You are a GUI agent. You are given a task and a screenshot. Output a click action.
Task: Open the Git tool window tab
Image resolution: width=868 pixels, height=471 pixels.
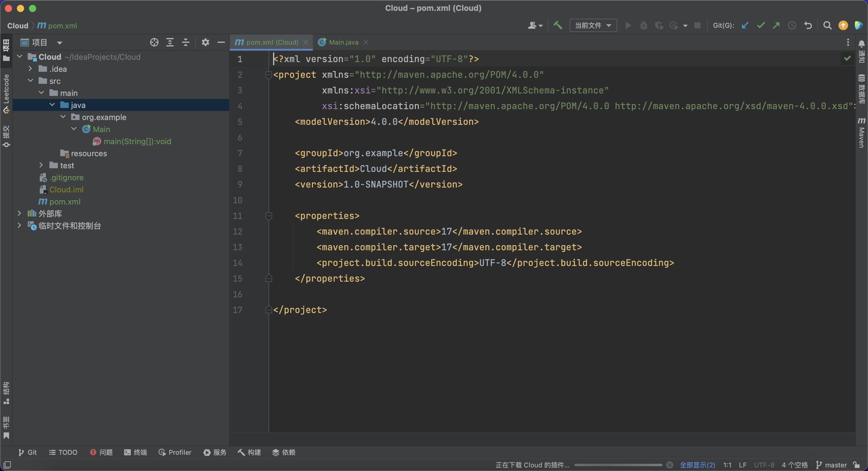click(27, 452)
